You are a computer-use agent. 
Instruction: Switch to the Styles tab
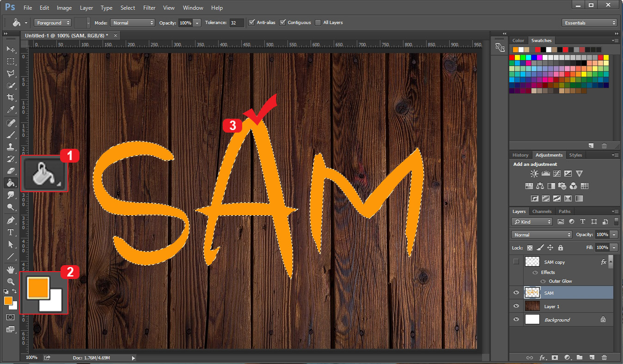point(575,155)
